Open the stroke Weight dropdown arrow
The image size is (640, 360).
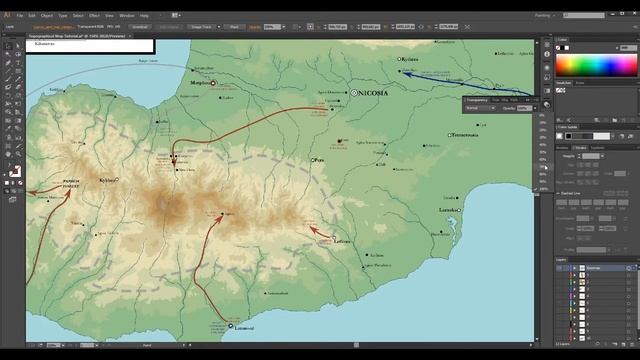pos(602,156)
